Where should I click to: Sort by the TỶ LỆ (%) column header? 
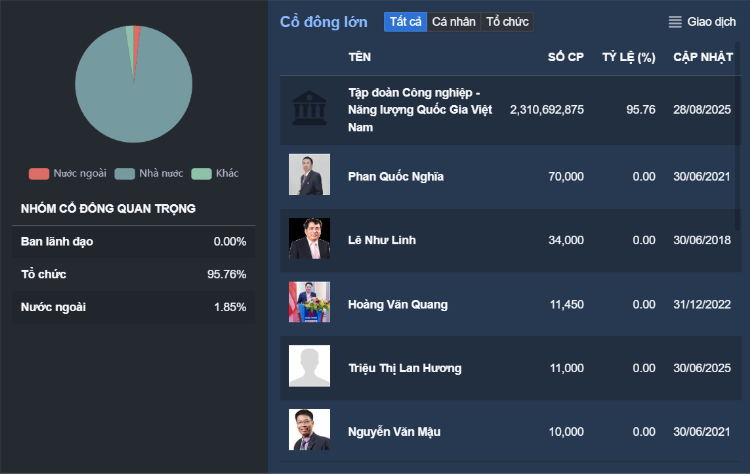pyautogui.click(x=628, y=57)
